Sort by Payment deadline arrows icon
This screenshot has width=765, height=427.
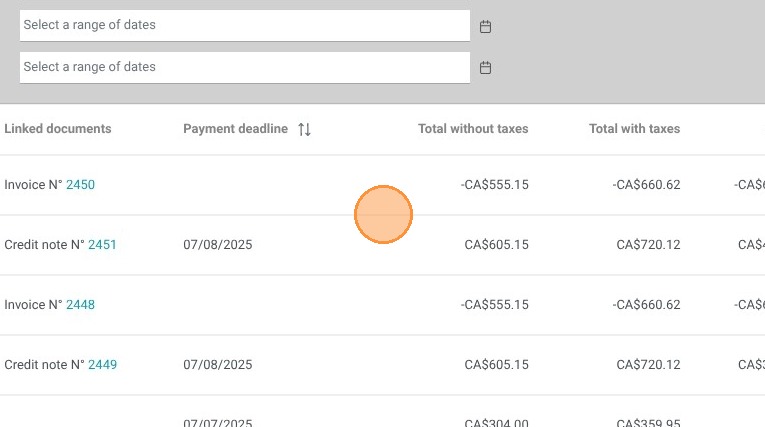coord(304,129)
